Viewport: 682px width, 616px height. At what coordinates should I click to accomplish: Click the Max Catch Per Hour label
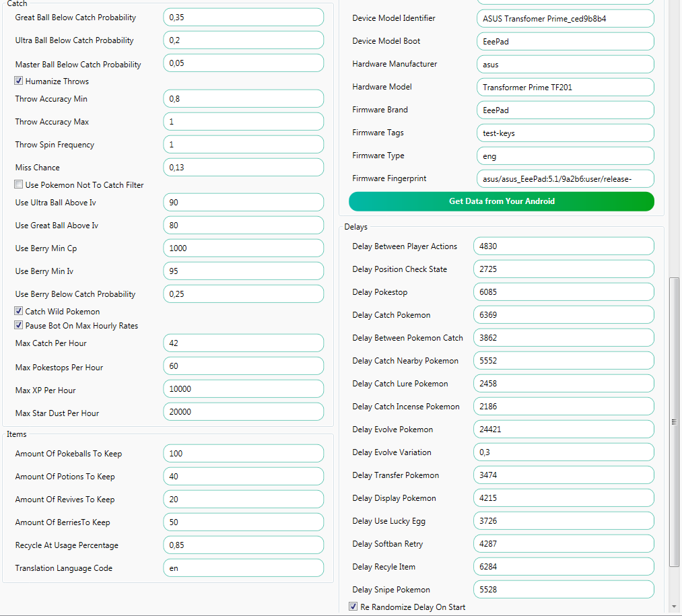click(51, 343)
